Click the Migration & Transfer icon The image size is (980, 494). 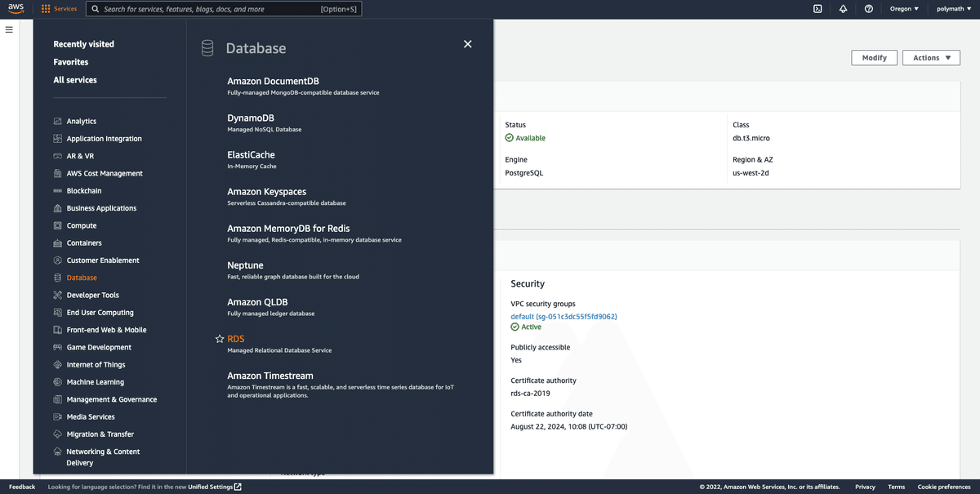coord(58,434)
